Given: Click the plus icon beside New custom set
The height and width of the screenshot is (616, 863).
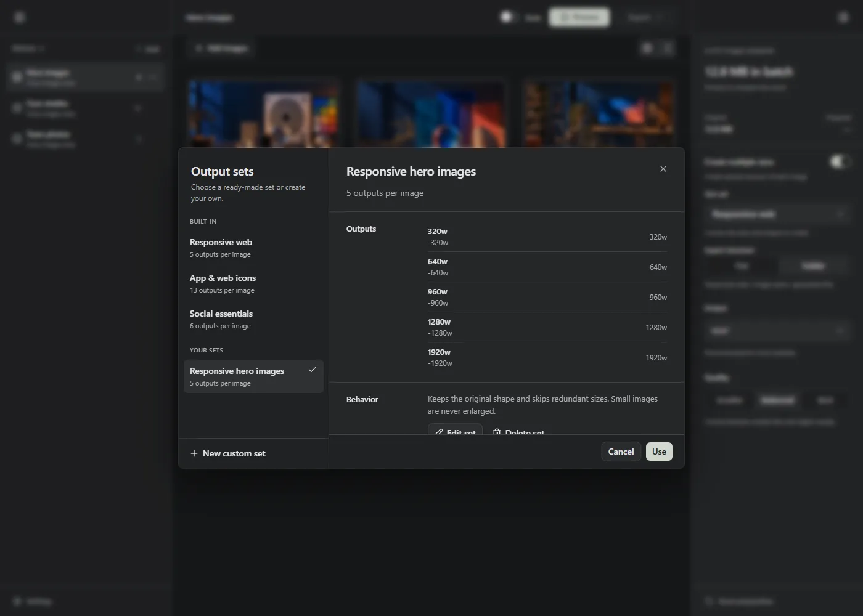Looking at the screenshot, I should [x=194, y=453].
